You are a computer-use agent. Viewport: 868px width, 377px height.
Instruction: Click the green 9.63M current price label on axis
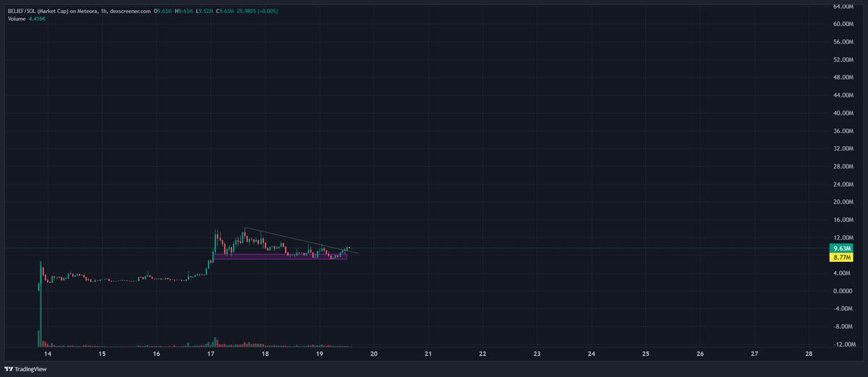click(x=841, y=248)
